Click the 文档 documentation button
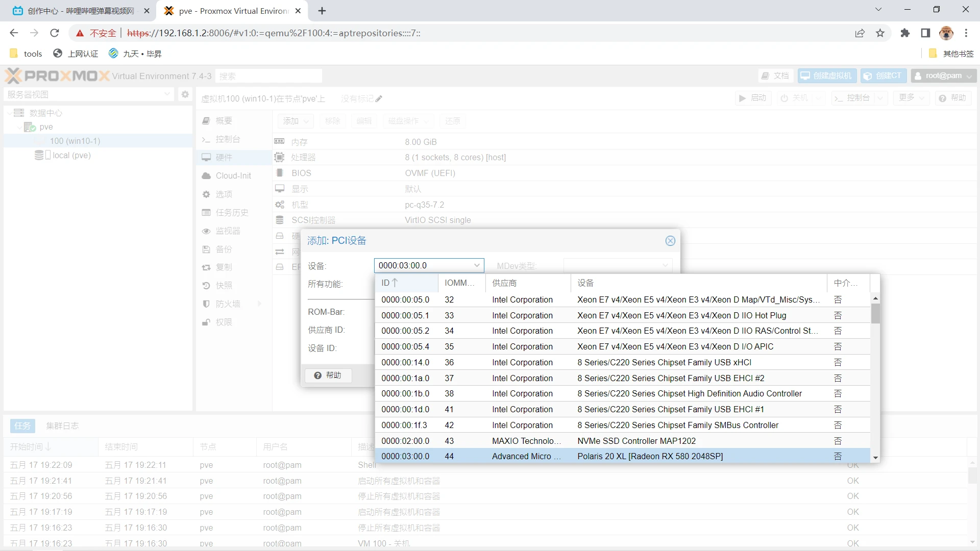This screenshot has height=551, width=980. (775, 76)
